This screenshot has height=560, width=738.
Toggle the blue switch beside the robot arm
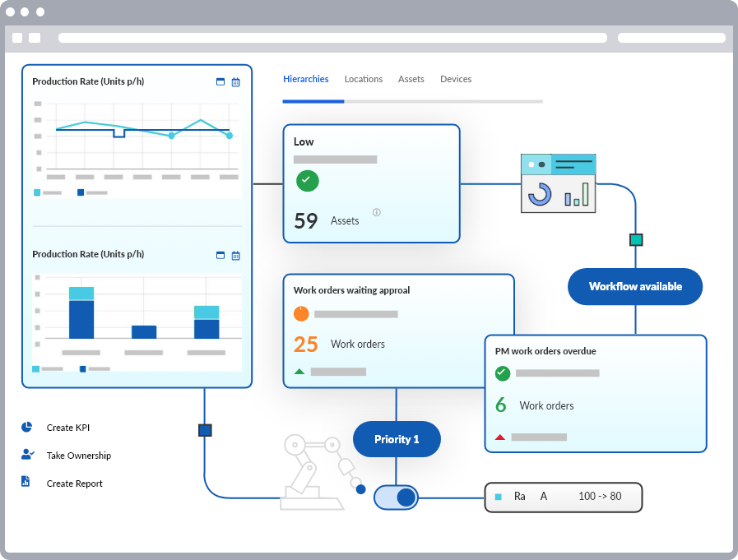click(397, 498)
